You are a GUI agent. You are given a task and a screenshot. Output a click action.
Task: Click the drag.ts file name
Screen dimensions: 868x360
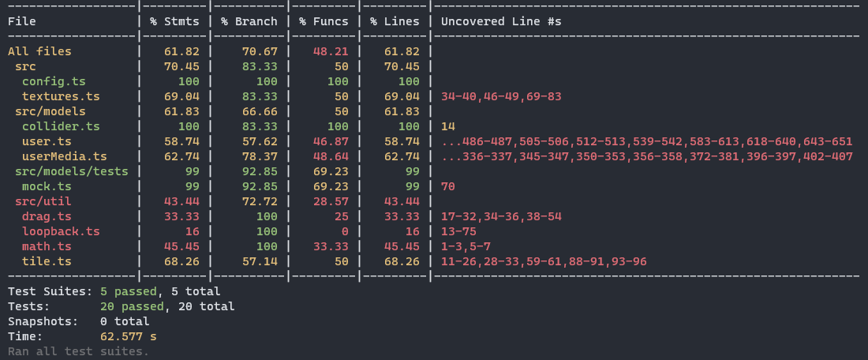coord(47,216)
